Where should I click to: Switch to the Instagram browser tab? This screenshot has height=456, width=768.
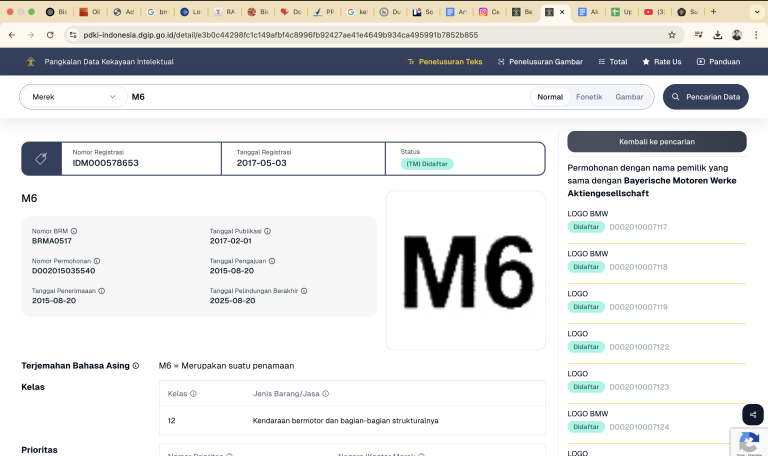coord(489,12)
